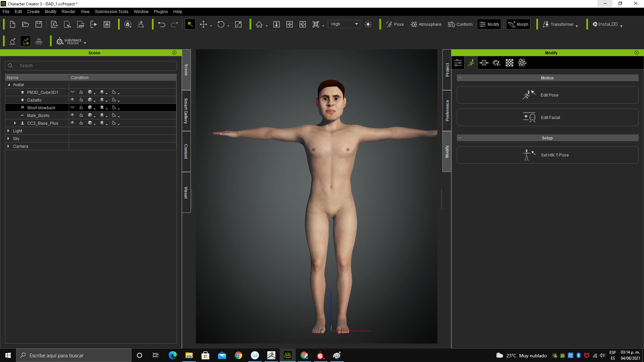Screen dimensions: 644x362
Task: Save project with the floppy disk icon
Action: point(39,24)
